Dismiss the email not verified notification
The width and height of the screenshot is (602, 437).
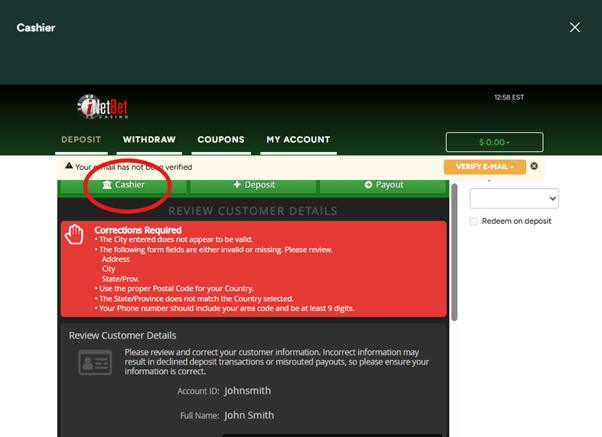(x=534, y=166)
